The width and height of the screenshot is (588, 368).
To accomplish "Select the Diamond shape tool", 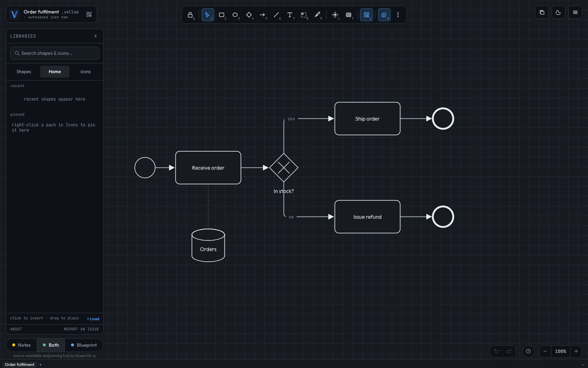I will [249, 15].
